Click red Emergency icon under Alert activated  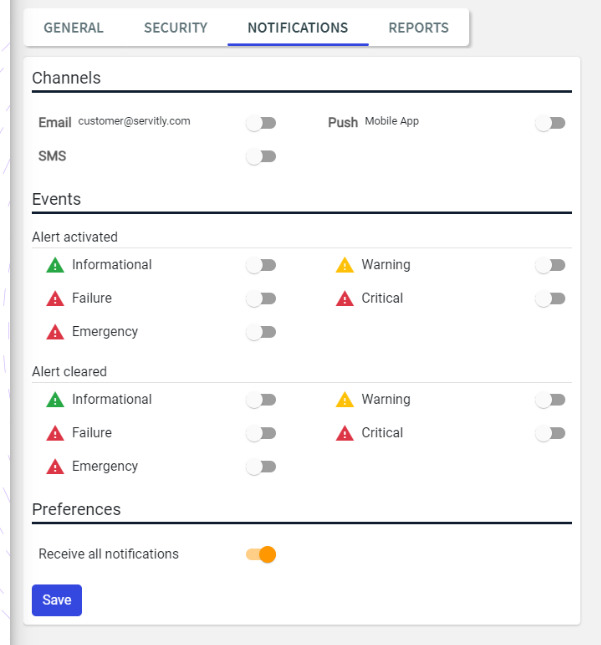(x=55, y=332)
